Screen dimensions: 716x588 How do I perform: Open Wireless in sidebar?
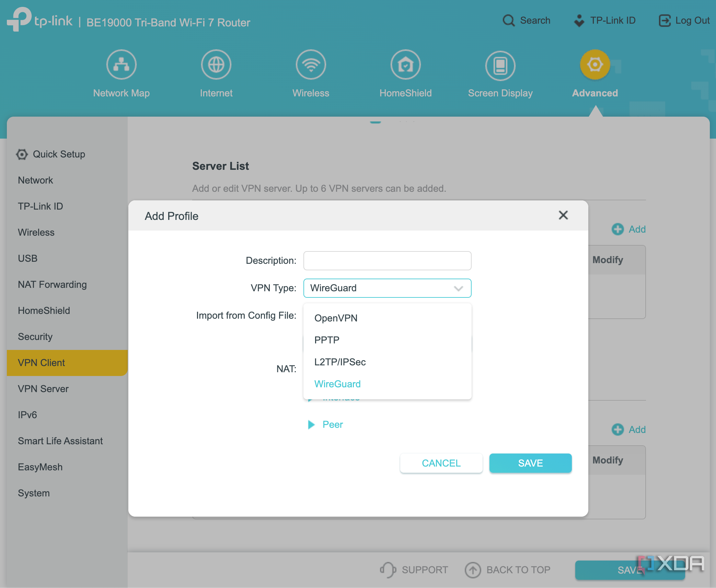coord(67,233)
